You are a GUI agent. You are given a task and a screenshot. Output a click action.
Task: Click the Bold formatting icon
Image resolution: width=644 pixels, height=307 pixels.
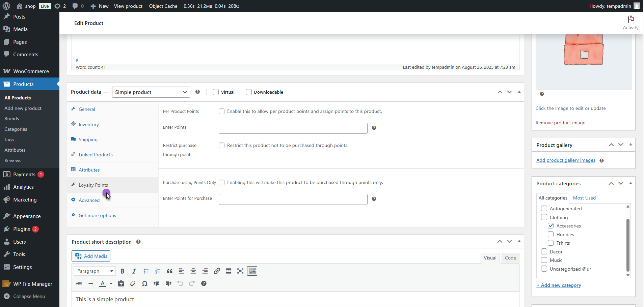123,271
